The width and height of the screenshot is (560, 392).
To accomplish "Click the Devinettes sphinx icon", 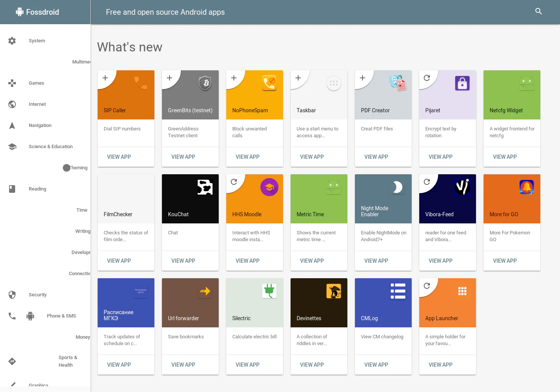I will coord(334,291).
